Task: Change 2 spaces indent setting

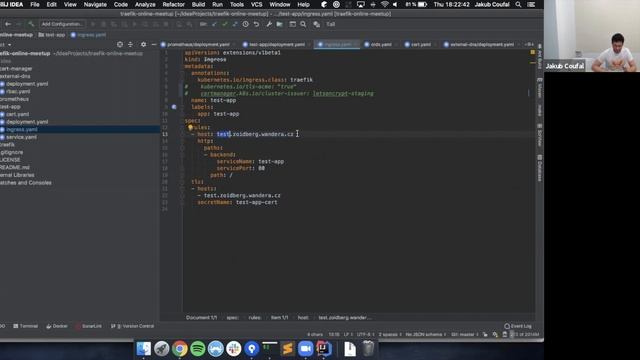Action: [390, 335]
